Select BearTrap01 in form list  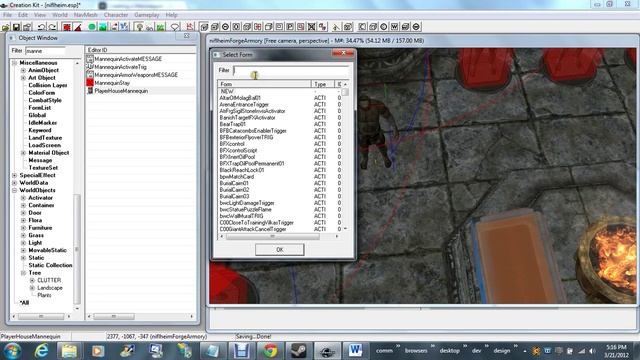tap(232, 124)
